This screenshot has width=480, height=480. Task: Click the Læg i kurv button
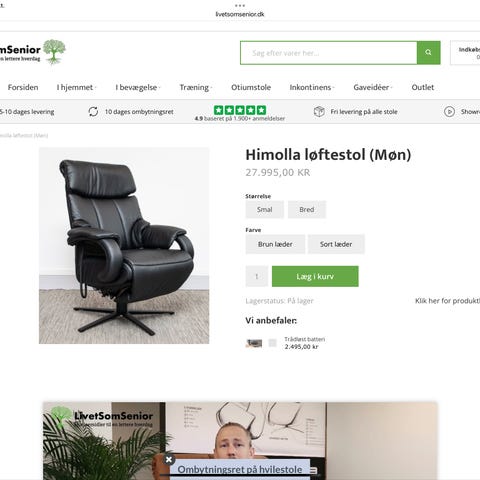point(315,276)
